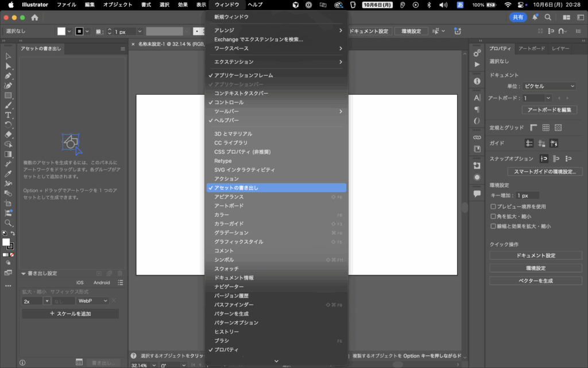Pick the Zoom tool magnifier

click(8, 223)
